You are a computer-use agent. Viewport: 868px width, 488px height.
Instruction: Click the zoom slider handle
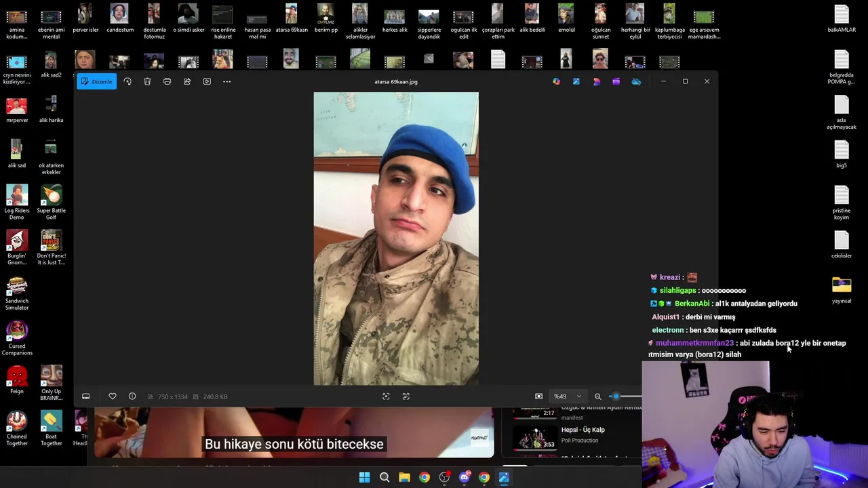click(616, 396)
